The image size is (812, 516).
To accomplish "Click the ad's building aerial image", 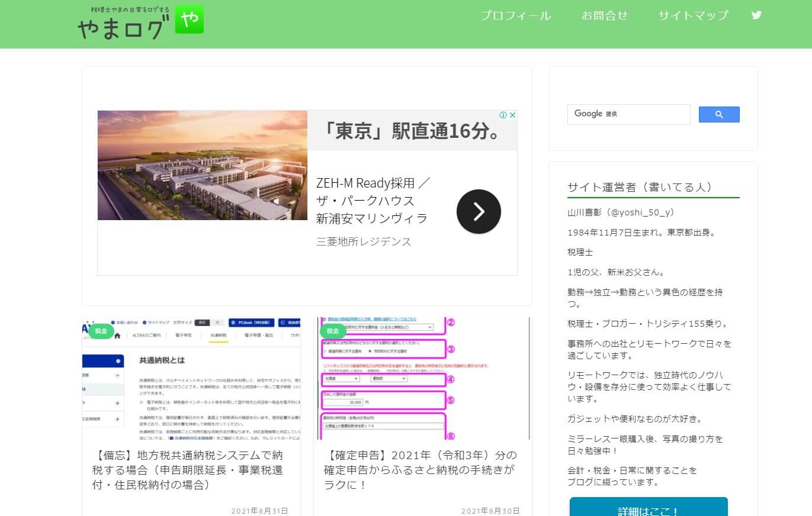I will click(x=203, y=165).
